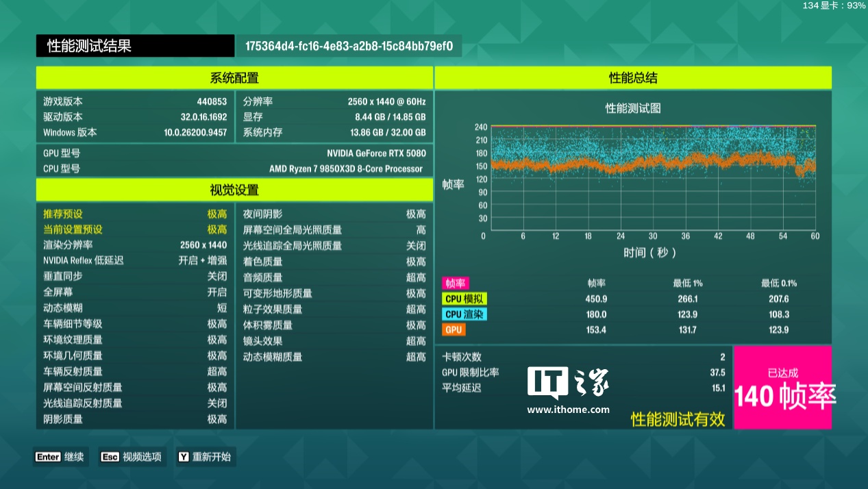Click the orange GPU legend label
The image size is (868, 489).
coord(454,329)
